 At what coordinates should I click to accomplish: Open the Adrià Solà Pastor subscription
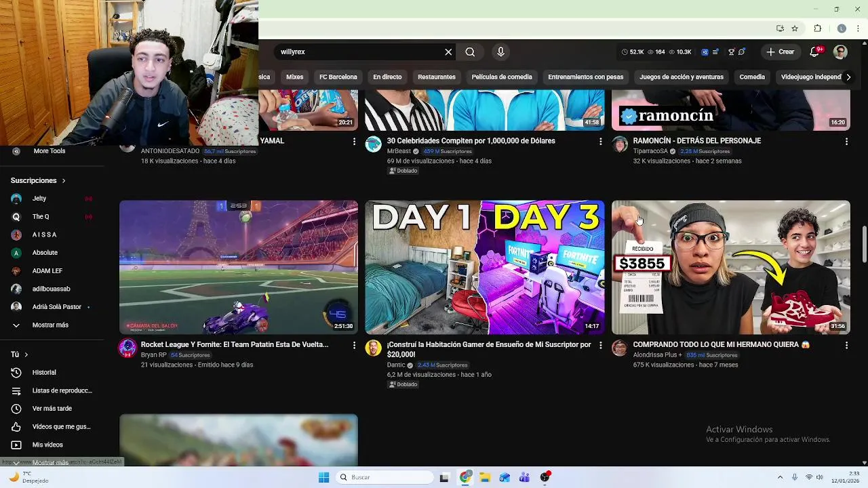(x=52, y=307)
